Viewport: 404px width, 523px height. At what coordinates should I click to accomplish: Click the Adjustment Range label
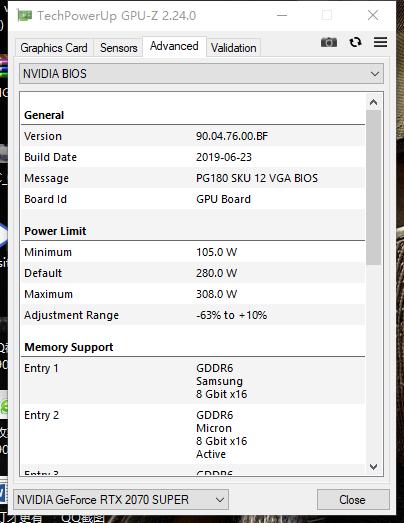pyautogui.click(x=71, y=315)
